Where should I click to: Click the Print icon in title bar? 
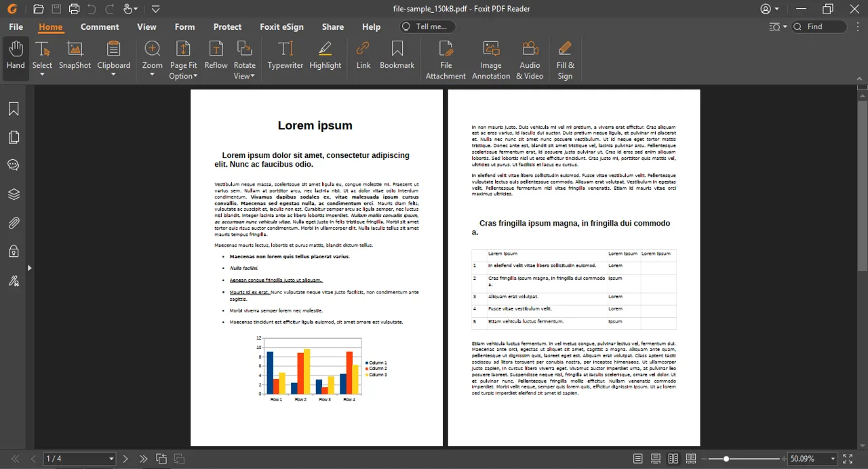click(75, 9)
